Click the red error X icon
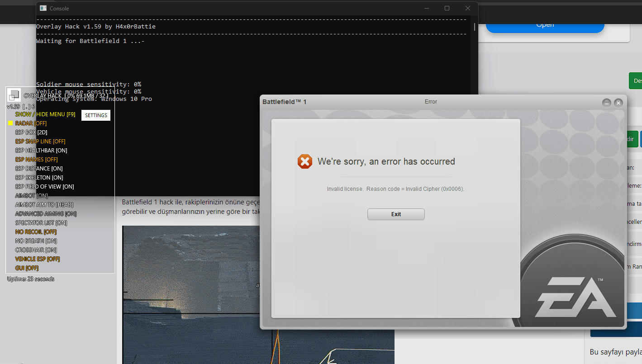The height and width of the screenshot is (364, 642). 305,161
